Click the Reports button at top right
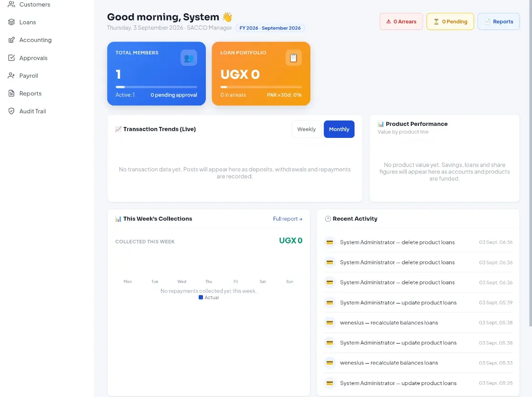 [x=499, y=21]
